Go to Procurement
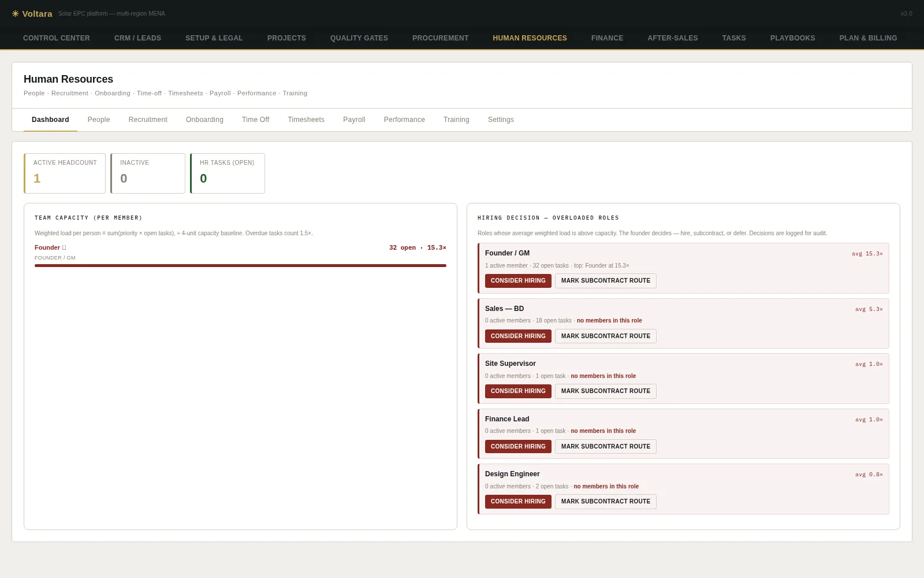Screen dimensions: 924x578 coord(441,38)
